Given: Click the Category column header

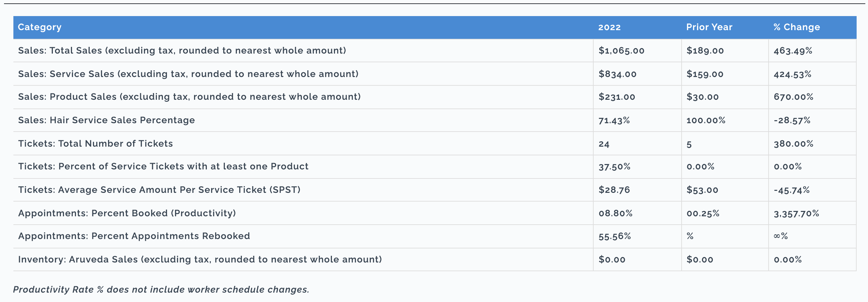Looking at the screenshot, I should coord(39,27).
